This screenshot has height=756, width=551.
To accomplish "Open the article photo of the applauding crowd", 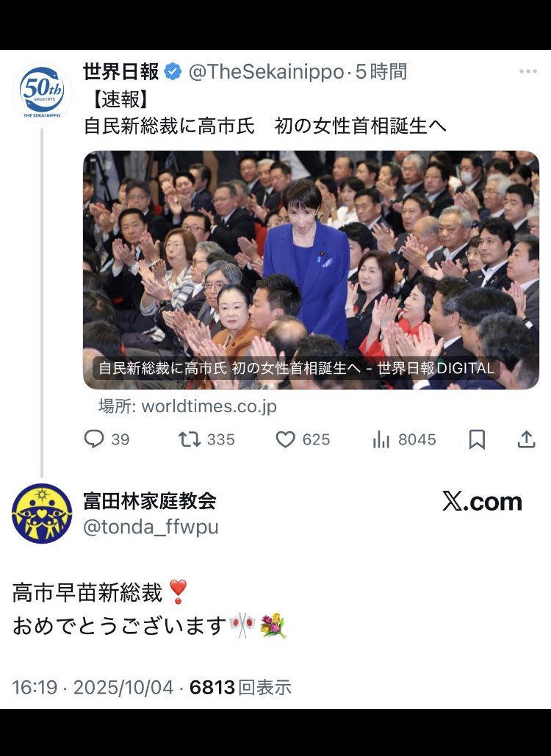I will coord(311,270).
